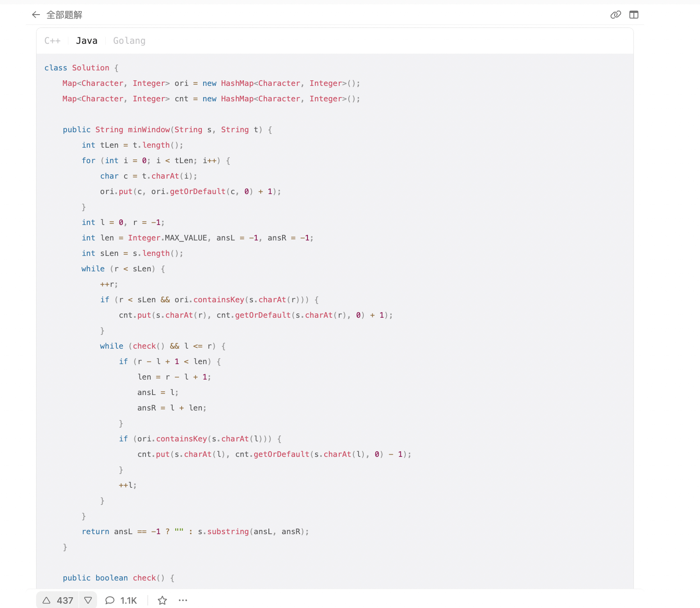Downvote the solution using the down triangle
700x608 pixels.
88,600
